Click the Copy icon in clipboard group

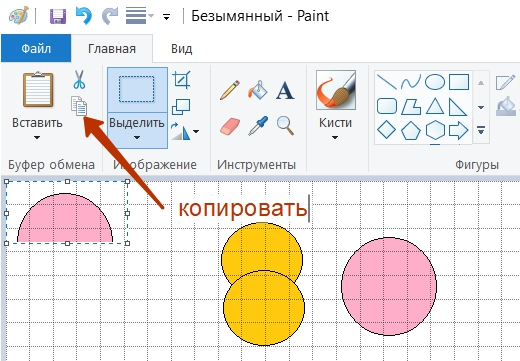pyautogui.click(x=79, y=106)
